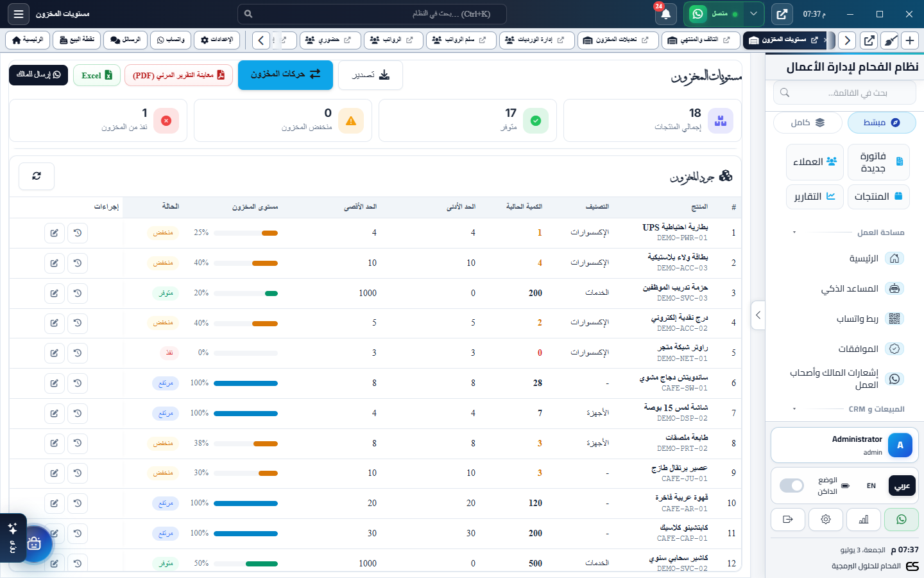Screen dimensions: 924x578
Task: Open the notifications bell icon
Action: pyautogui.click(x=665, y=13)
